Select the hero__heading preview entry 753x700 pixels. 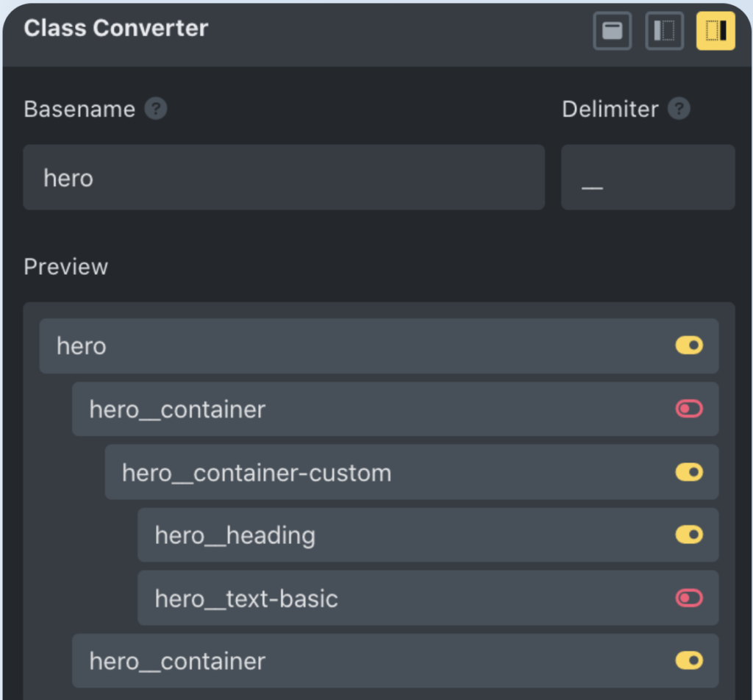click(x=234, y=535)
